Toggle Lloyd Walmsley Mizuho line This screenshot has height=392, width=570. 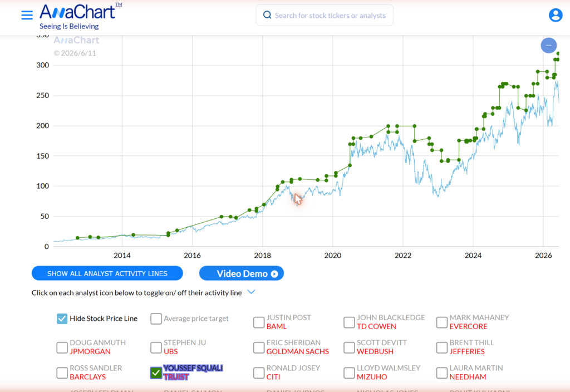click(349, 373)
